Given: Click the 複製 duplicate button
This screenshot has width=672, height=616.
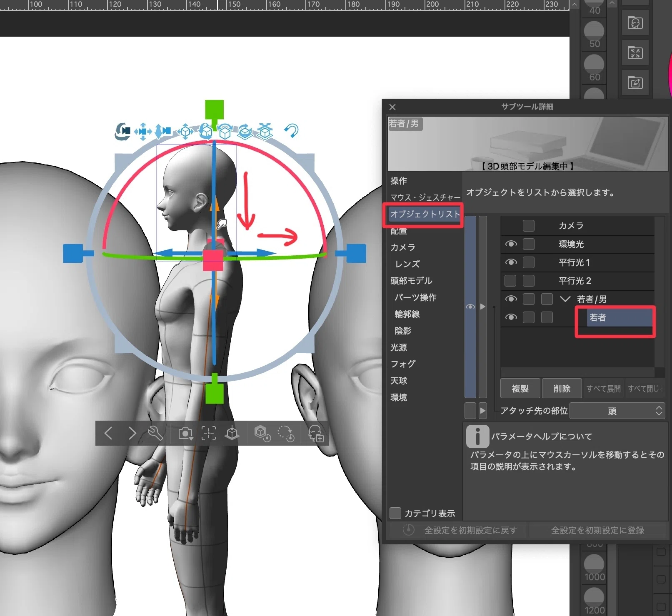Looking at the screenshot, I should tap(520, 389).
